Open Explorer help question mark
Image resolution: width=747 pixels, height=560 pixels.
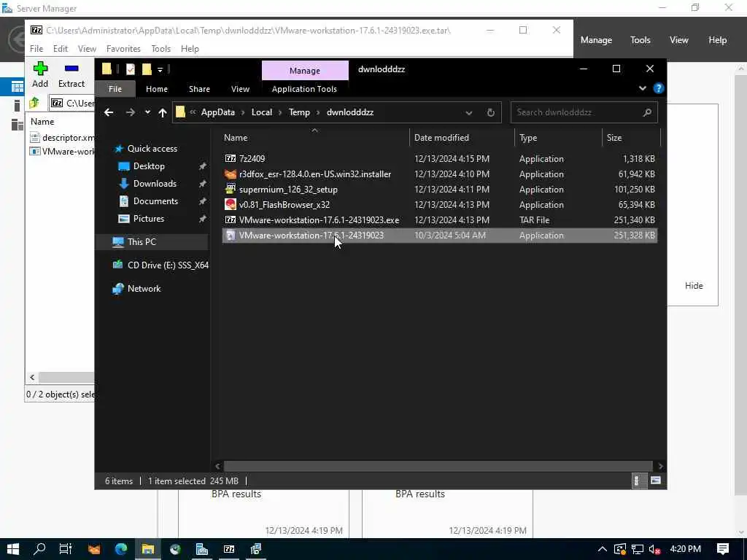pyautogui.click(x=659, y=88)
